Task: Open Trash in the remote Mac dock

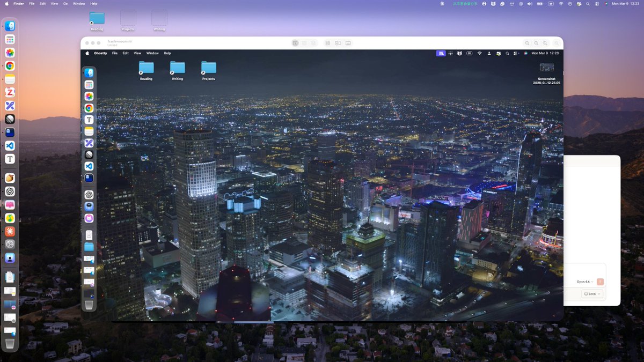Action: pos(89,305)
